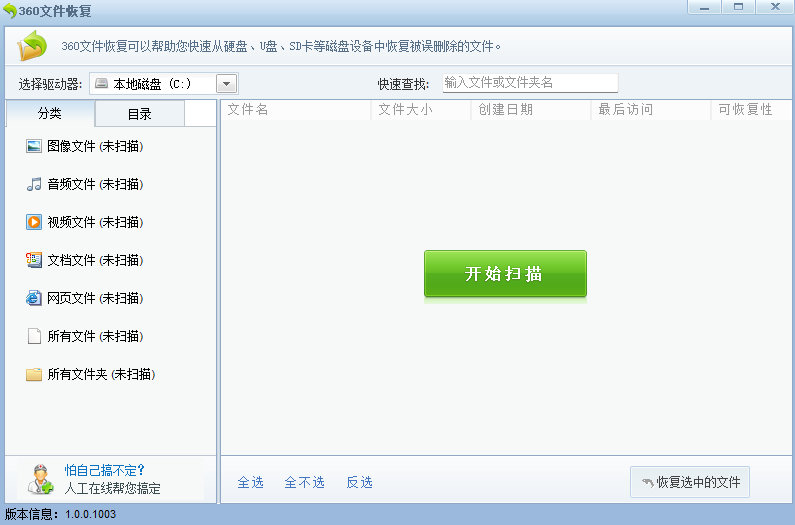Click the document files (文档文件) icon
The height and width of the screenshot is (525, 795).
point(34,260)
